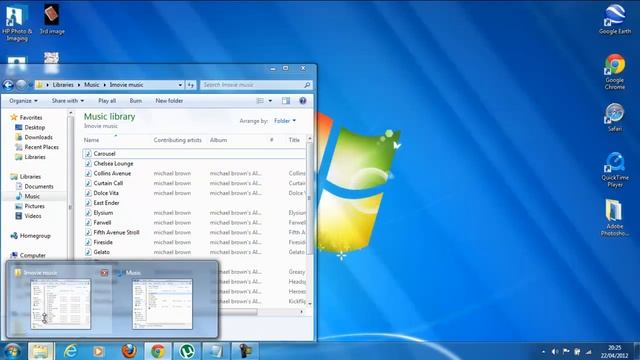Open the Organize dropdown menu
Viewport: 640px width, 360px height.
click(23, 101)
